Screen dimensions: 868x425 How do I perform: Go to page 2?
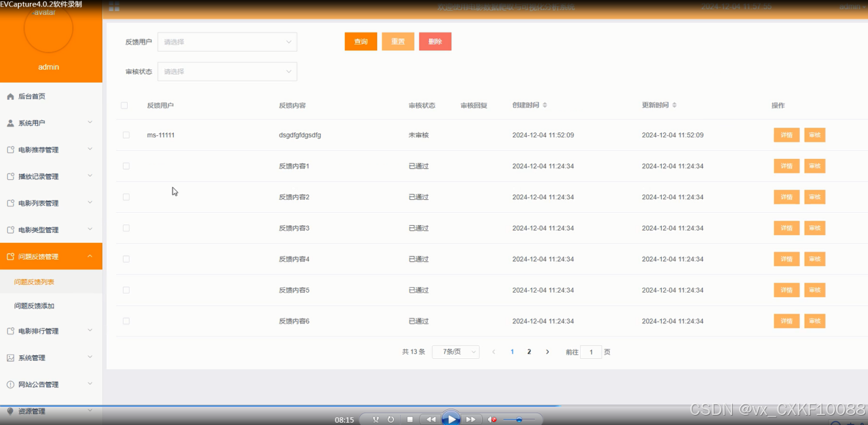(x=529, y=352)
